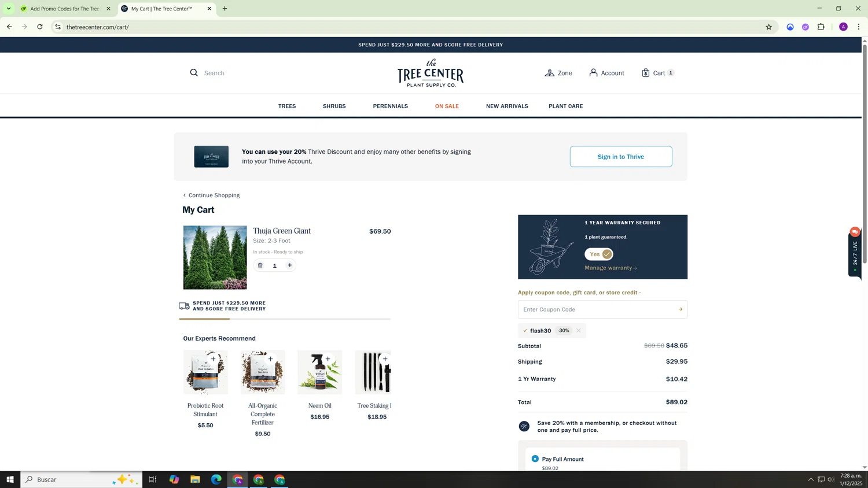This screenshot has width=868, height=488.
Task: Open the Copilot icon on taskbar
Action: coord(174,479)
